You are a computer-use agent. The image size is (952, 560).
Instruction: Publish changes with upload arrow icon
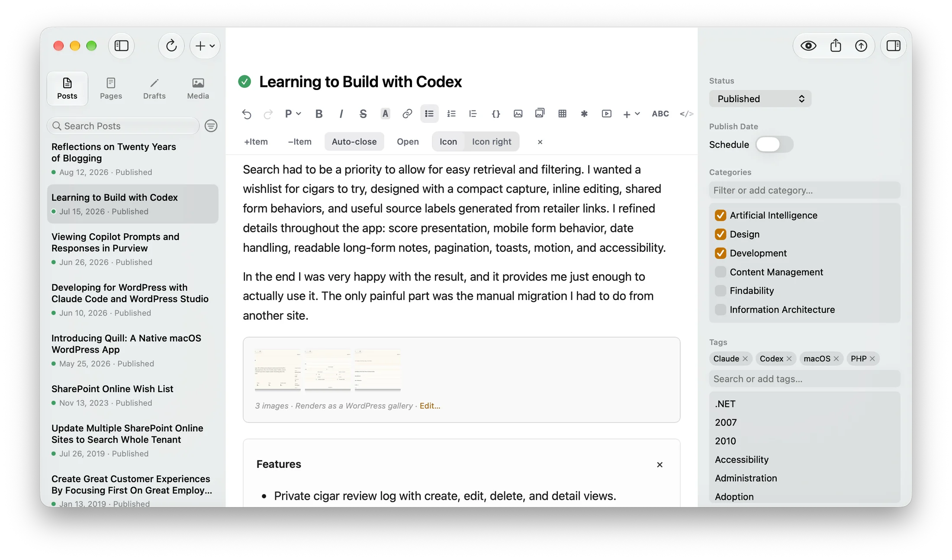(861, 45)
